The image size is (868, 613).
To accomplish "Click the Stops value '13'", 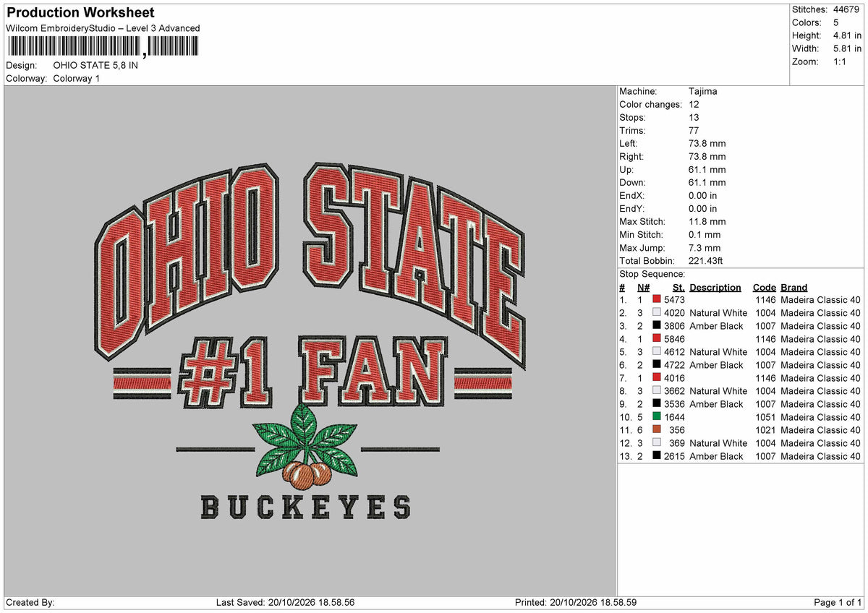I will [x=694, y=118].
